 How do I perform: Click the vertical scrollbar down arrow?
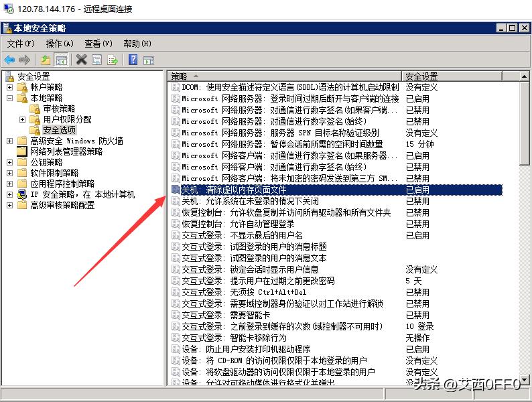pyautogui.click(x=524, y=379)
